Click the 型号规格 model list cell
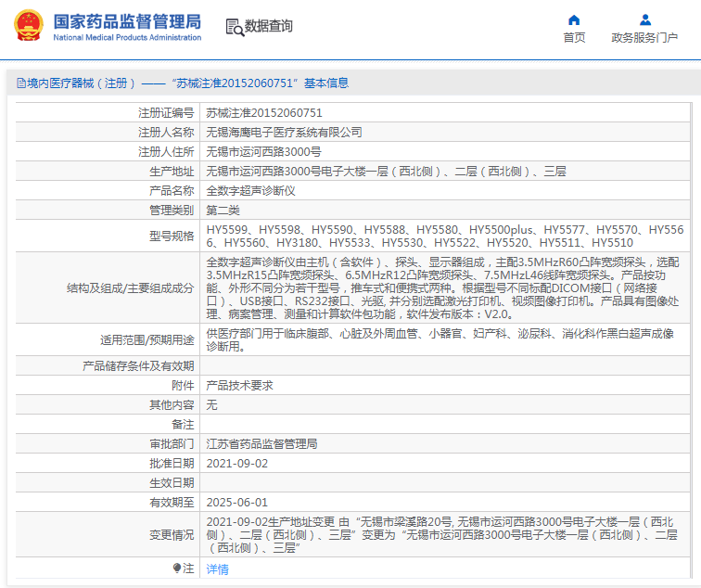The image size is (701, 588). (445, 236)
